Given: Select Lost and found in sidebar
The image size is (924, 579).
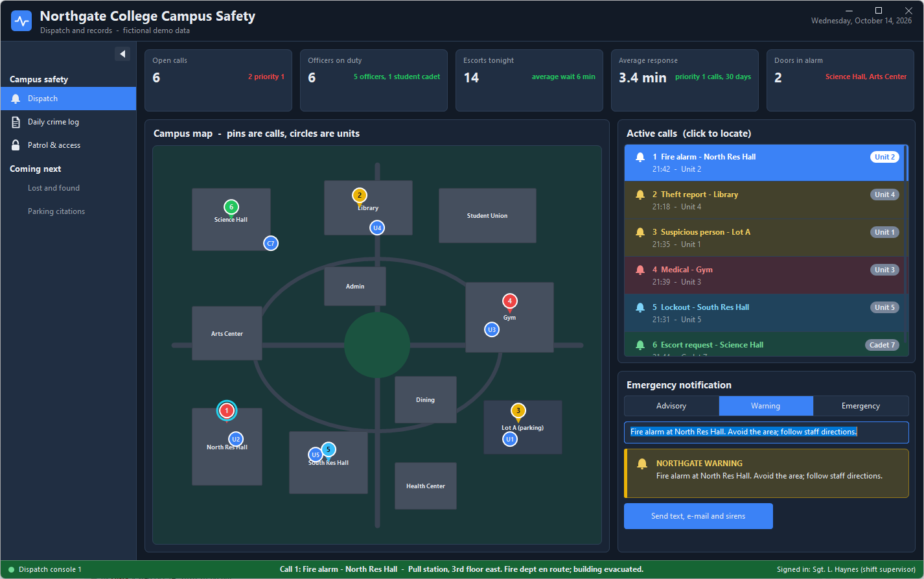Looking at the screenshot, I should [68, 188].
